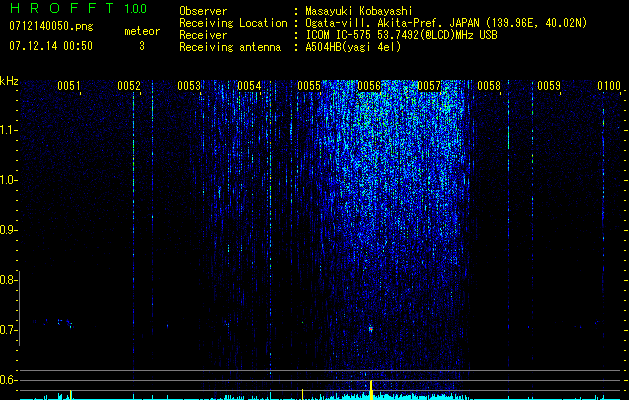This screenshot has height=400, width=629.
Task: Click the 0.8 frequency axis label
Action: click(8, 280)
